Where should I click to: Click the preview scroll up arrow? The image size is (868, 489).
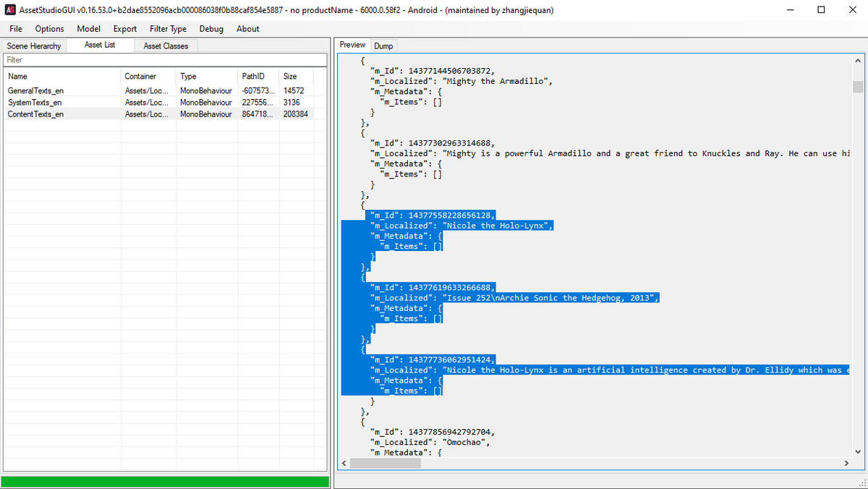tap(858, 60)
